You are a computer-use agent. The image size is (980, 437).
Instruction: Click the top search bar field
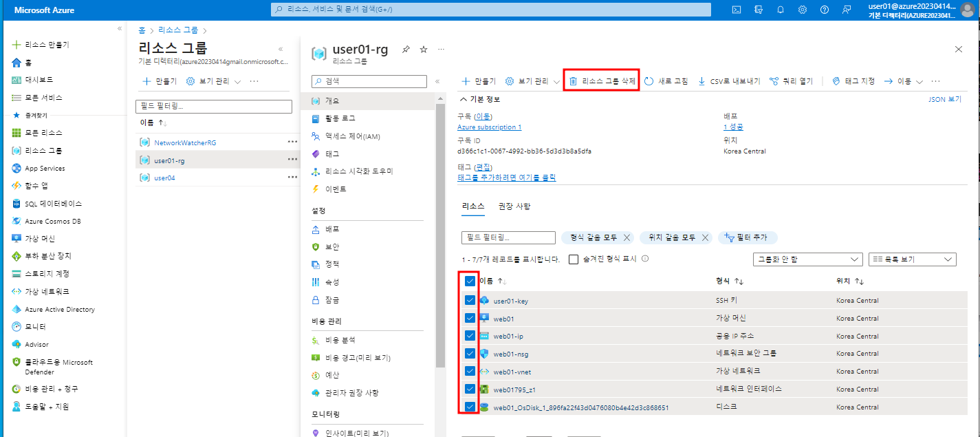tap(491, 10)
